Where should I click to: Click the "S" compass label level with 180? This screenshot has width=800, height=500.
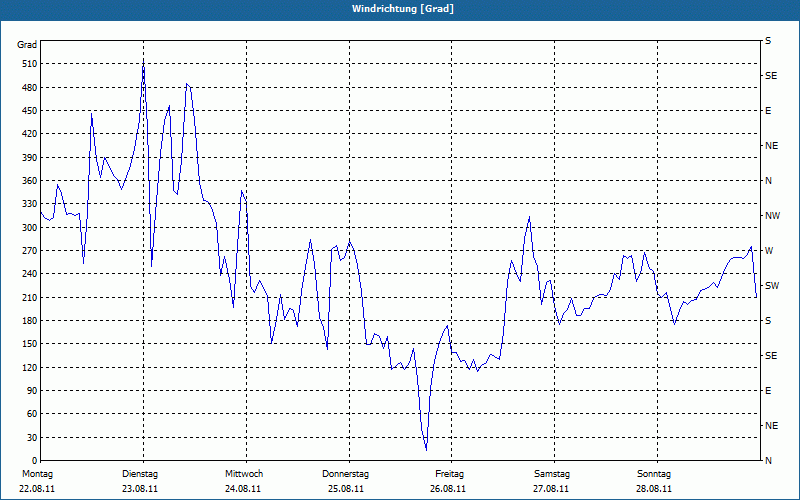point(768,321)
